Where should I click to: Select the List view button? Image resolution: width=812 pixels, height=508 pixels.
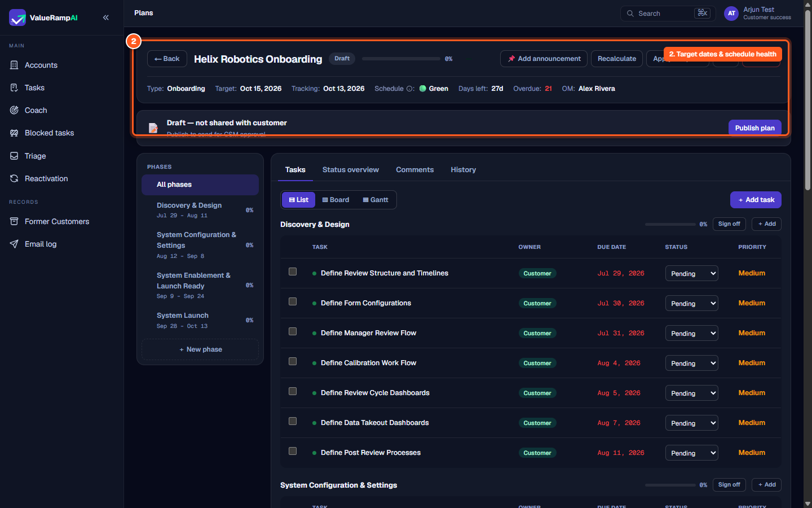[x=298, y=200]
